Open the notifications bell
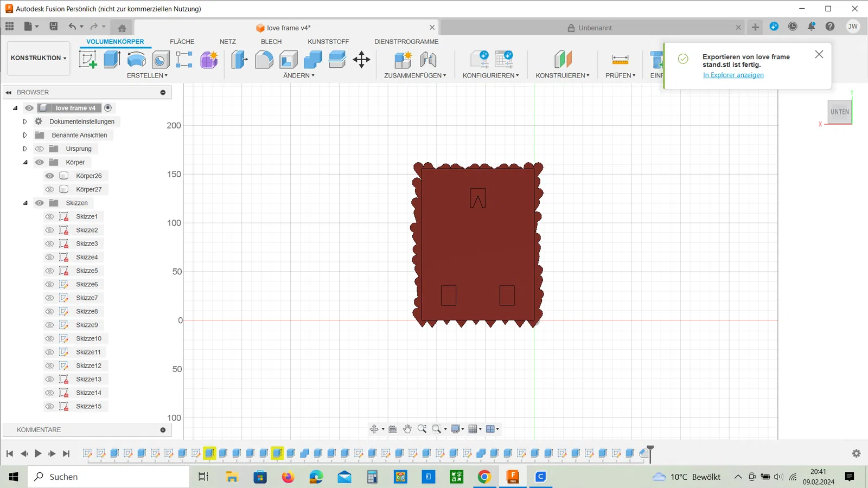868x488 pixels. pos(812,27)
